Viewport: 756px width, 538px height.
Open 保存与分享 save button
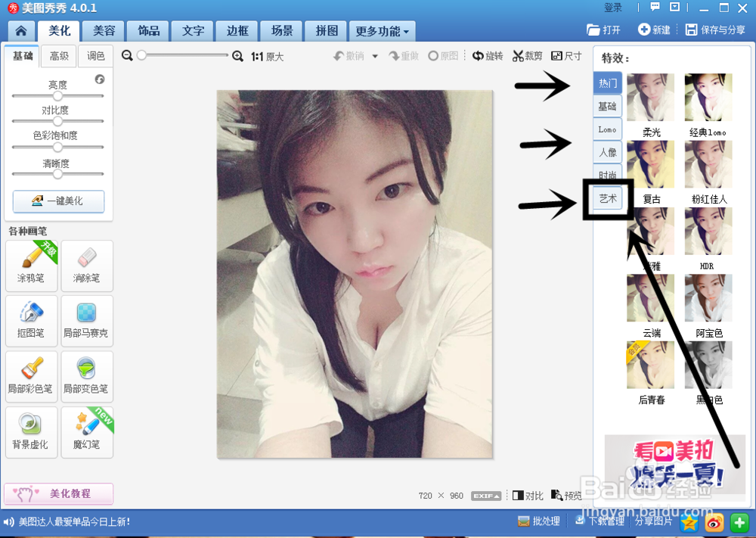coord(715,30)
